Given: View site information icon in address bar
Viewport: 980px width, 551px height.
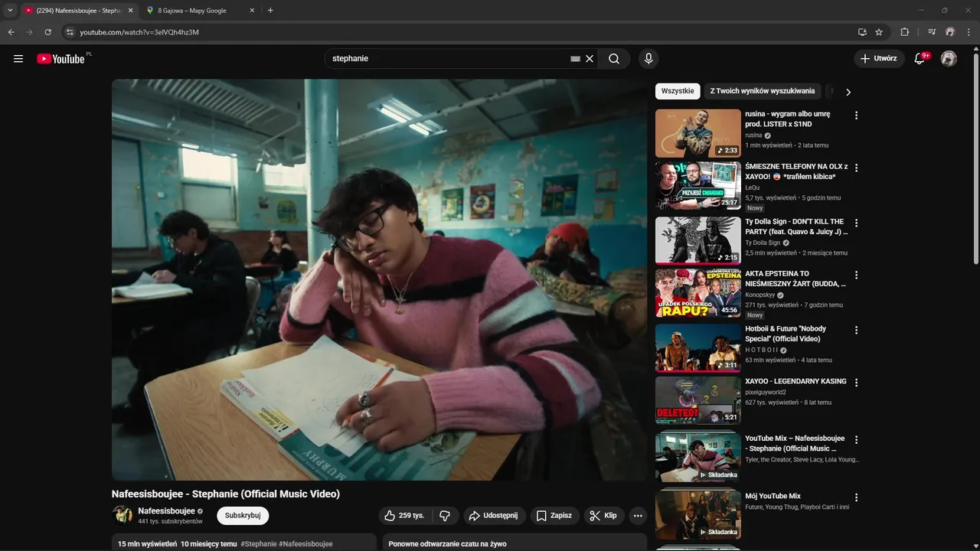Looking at the screenshot, I should tap(70, 32).
